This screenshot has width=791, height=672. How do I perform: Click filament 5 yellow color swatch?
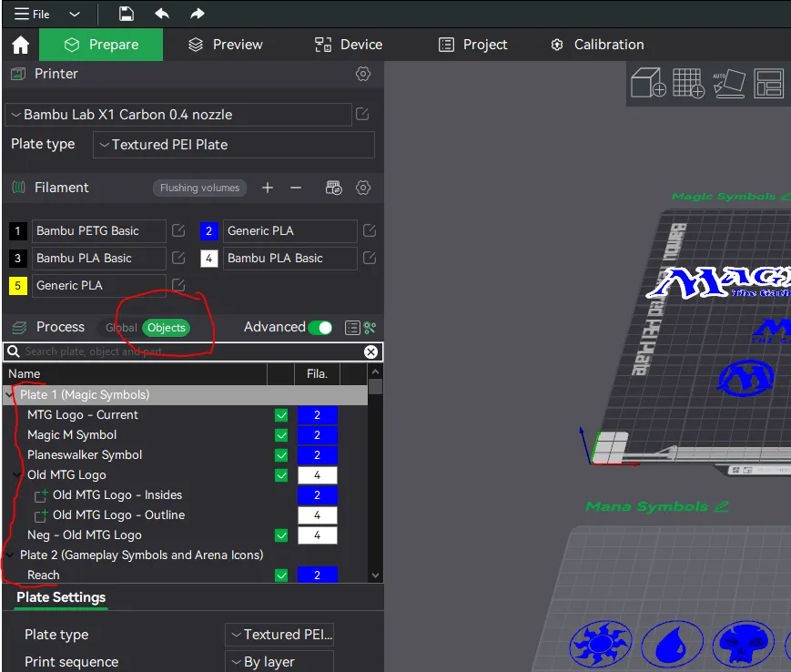pyautogui.click(x=17, y=286)
